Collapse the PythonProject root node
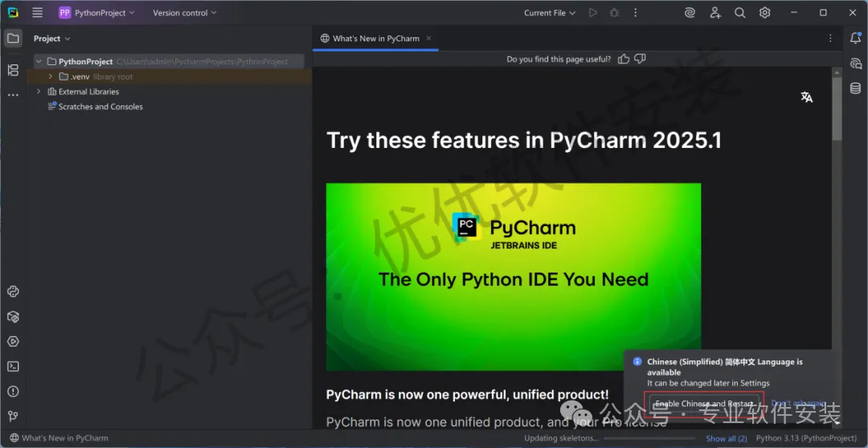 click(39, 61)
